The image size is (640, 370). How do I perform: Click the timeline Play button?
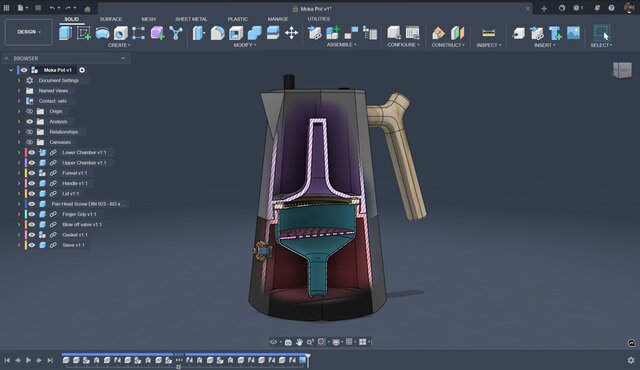click(28, 360)
